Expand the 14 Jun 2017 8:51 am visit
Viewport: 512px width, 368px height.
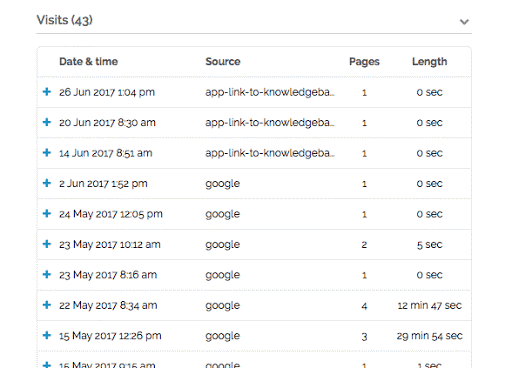coord(47,153)
